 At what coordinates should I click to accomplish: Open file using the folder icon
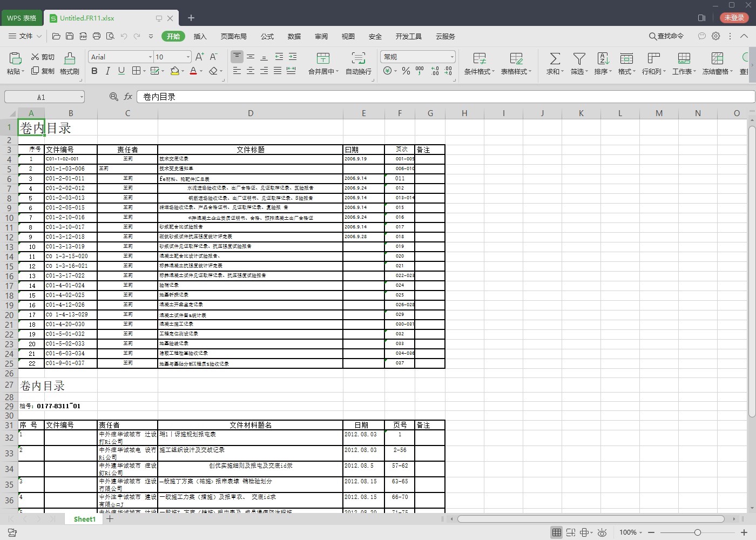tap(56, 36)
